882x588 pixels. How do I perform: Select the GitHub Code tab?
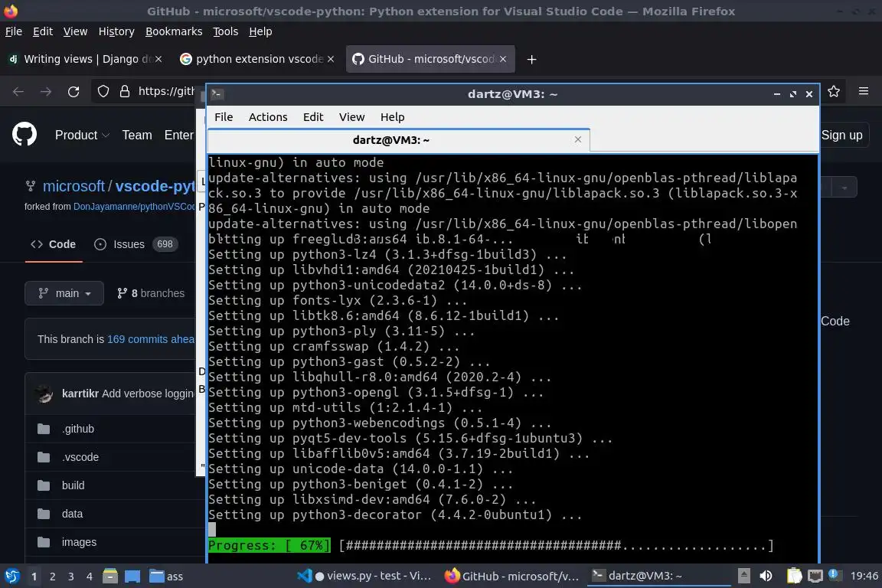54,244
